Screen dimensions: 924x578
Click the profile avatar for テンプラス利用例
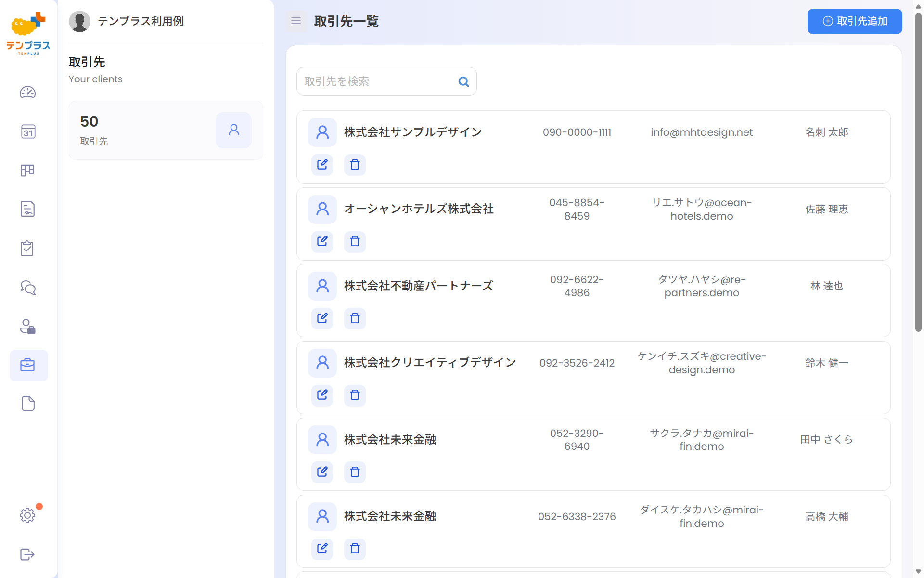[79, 21]
